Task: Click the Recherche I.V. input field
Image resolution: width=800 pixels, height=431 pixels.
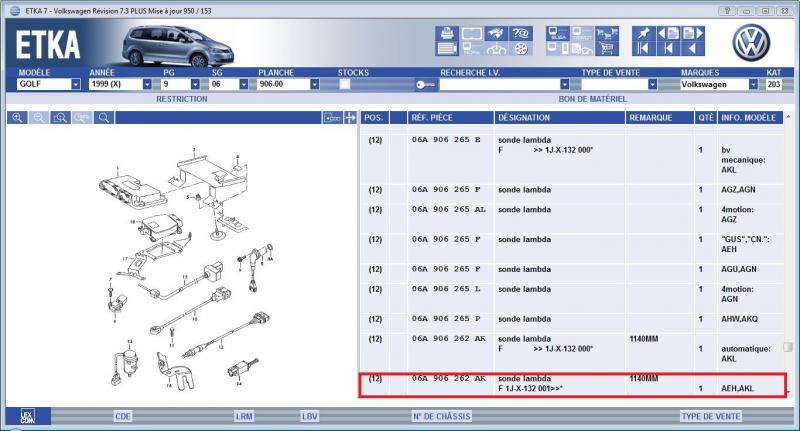Action: click(x=499, y=84)
